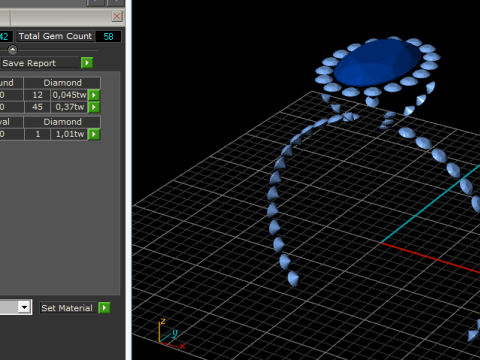Viewport: 480px width, 360px height.
Task: Open the material dropdown list
Action: (x=24, y=307)
